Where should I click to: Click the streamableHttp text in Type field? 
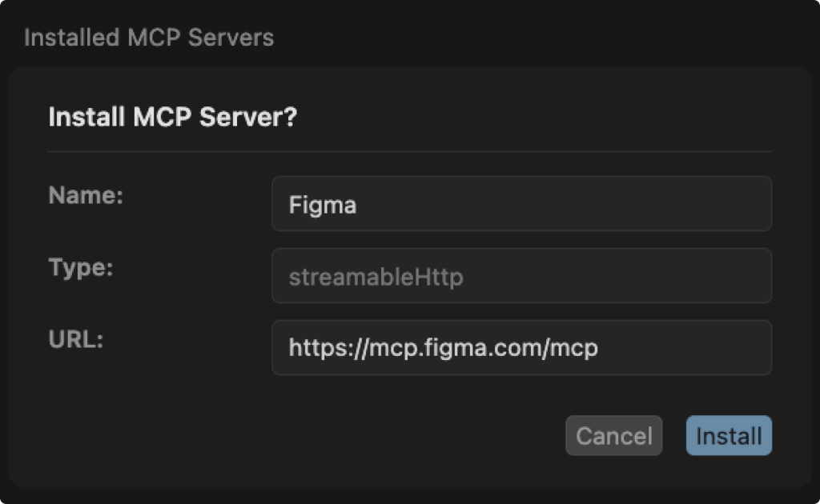pyautogui.click(x=376, y=277)
